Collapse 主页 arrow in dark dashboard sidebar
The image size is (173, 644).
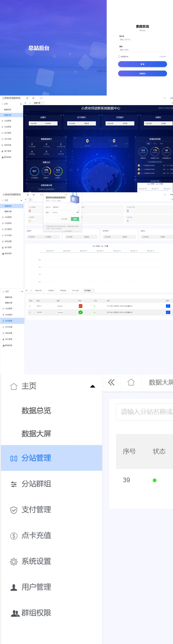[21, 104]
